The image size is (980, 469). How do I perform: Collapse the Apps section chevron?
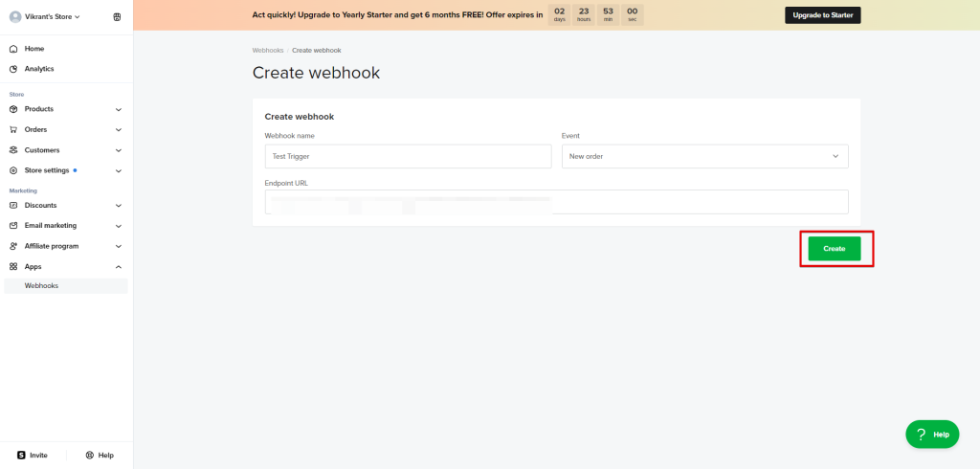click(x=119, y=267)
